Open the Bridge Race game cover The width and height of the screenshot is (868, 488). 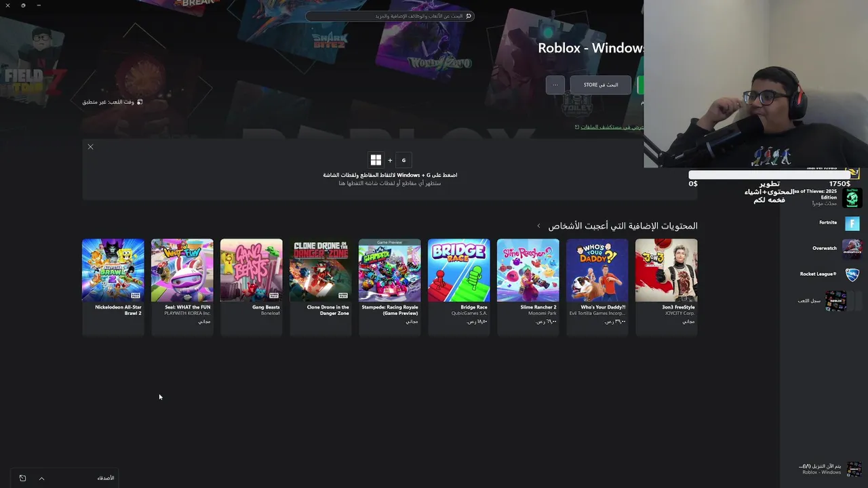tap(459, 270)
